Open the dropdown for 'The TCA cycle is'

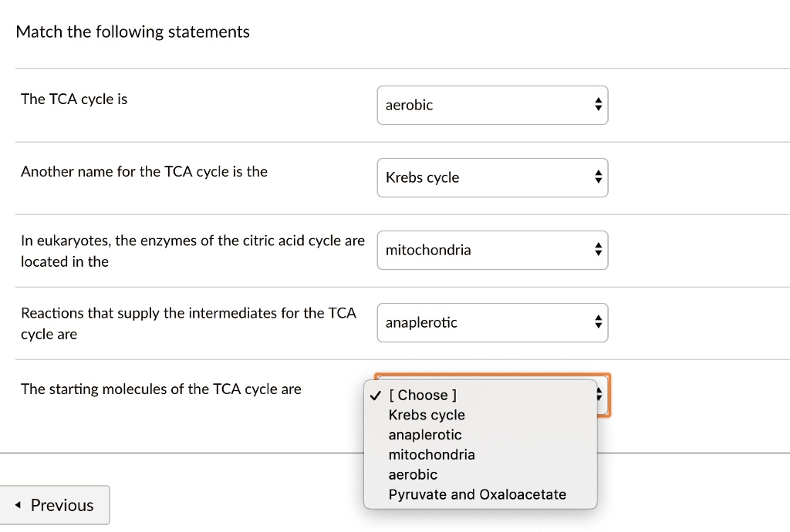click(492, 105)
